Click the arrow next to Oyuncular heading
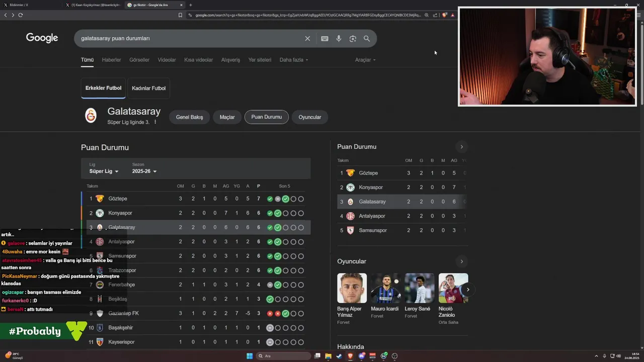The width and height of the screenshot is (644, 362). pyautogui.click(x=461, y=261)
